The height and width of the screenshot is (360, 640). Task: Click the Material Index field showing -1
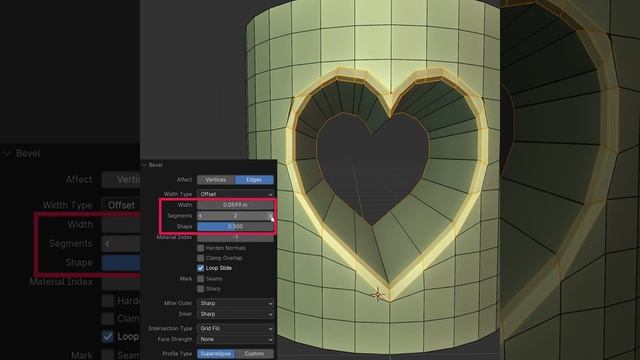235,237
